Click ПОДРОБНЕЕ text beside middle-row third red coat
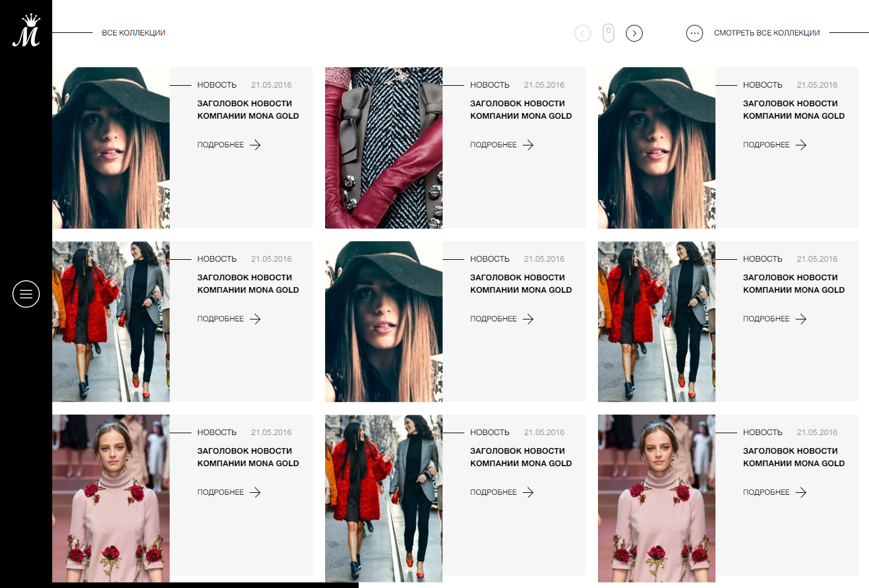 (x=766, y=319)
